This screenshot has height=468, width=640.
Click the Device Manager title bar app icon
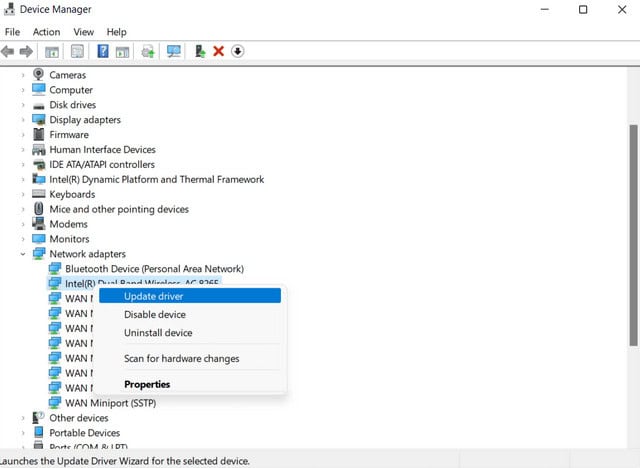pos(9,9)
